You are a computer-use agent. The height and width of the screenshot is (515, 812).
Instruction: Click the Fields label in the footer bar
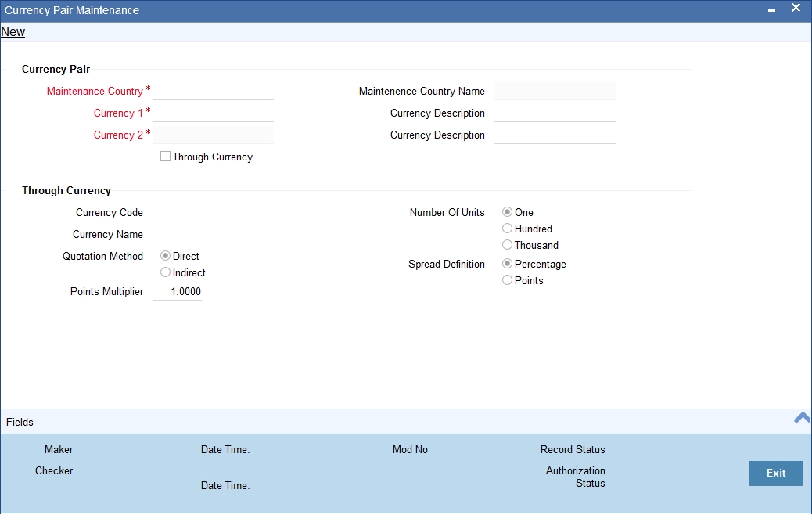[x=20, y=423]
